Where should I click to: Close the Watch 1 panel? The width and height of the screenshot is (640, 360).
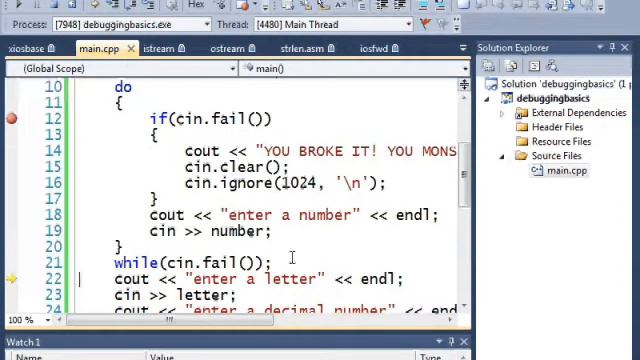(x=464, y=341)
